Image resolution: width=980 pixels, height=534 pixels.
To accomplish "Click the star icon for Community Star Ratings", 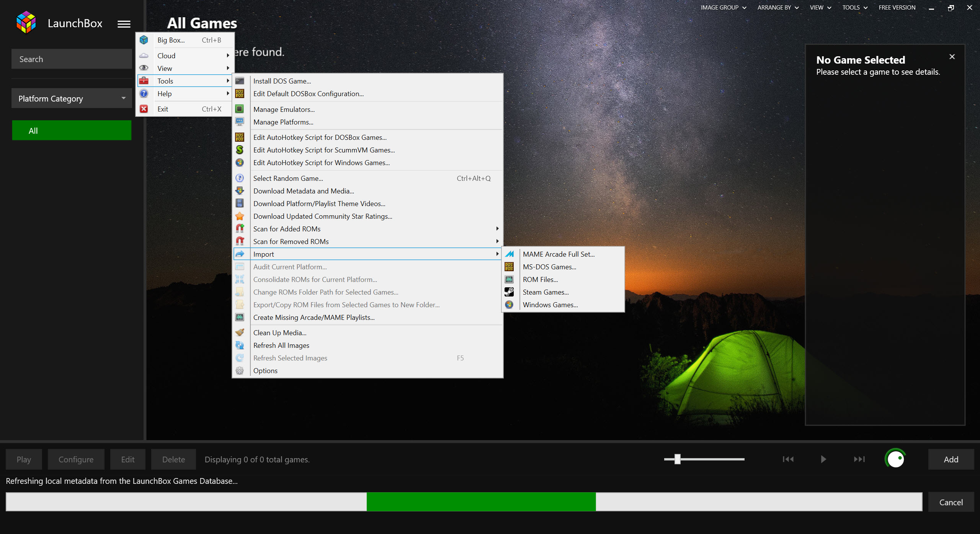I will pyautogui.click(x=239, y=216).
